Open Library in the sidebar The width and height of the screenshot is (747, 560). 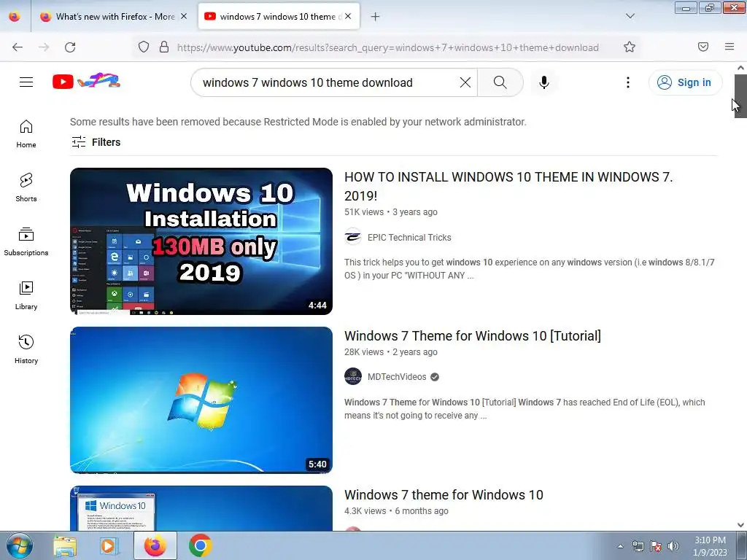[26, 296]
